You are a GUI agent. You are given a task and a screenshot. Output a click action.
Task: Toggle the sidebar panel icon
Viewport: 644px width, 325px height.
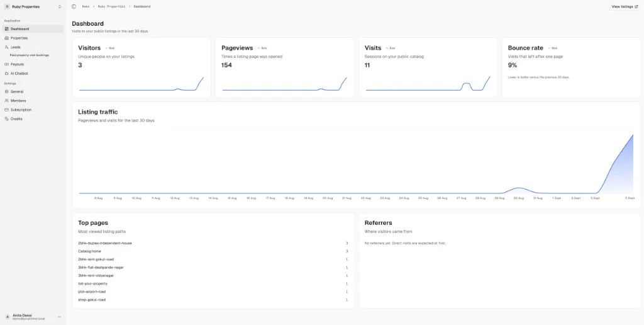pos(74,6)
